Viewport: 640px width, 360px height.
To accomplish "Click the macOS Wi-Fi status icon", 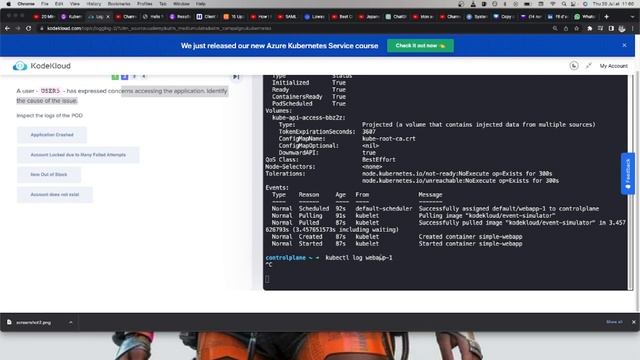I will 553,4.
